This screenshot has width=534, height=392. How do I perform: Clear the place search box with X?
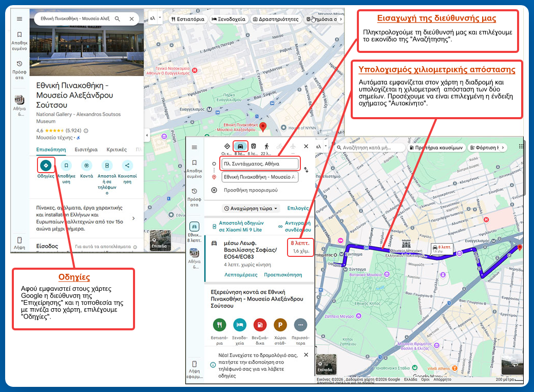coord(131,18)
